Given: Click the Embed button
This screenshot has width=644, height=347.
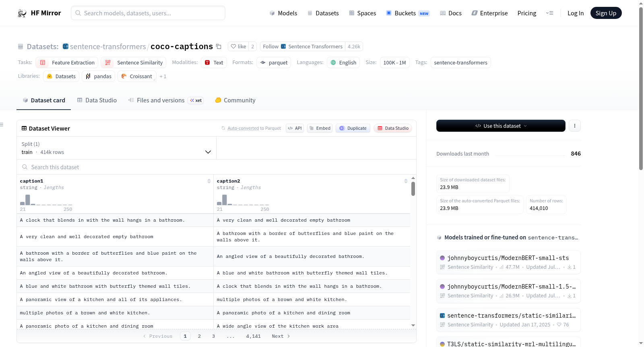Looking at the screenshot, I should pyautogui.click(x=320, y=128).
